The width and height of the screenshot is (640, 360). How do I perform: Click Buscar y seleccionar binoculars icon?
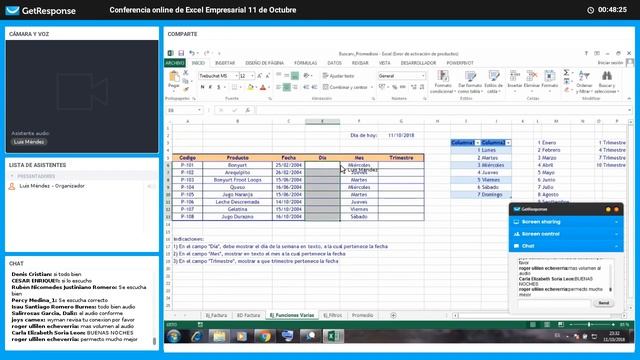pyautogui.click(x=607, y=76)
